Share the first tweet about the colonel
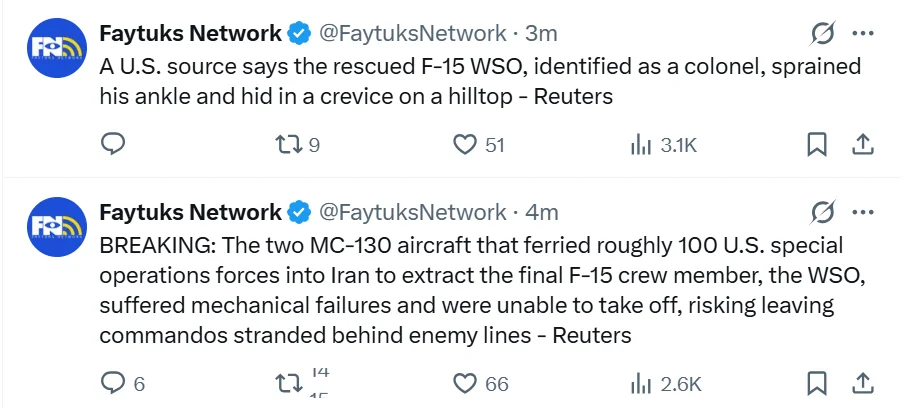The width and height of the screenshot is (904, 408). point(862,145)
